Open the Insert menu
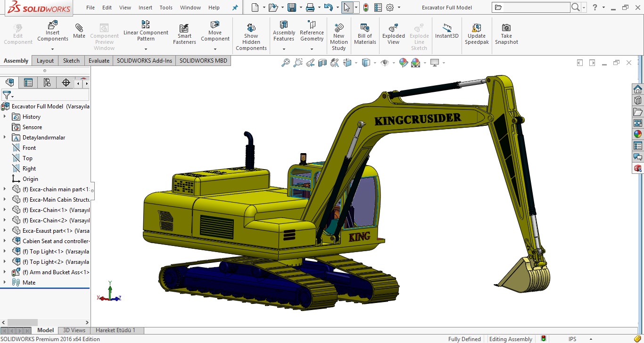The width and height of the screenshot is (644, 343). point(145,8)
